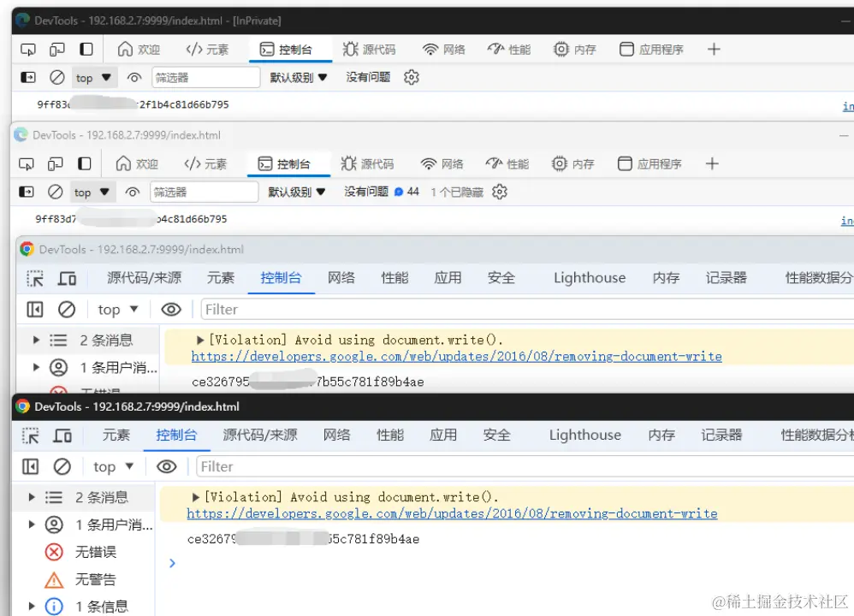
Task: Click inspect element icon in InPrivate Edge DevTools
Action: (27, 50)
